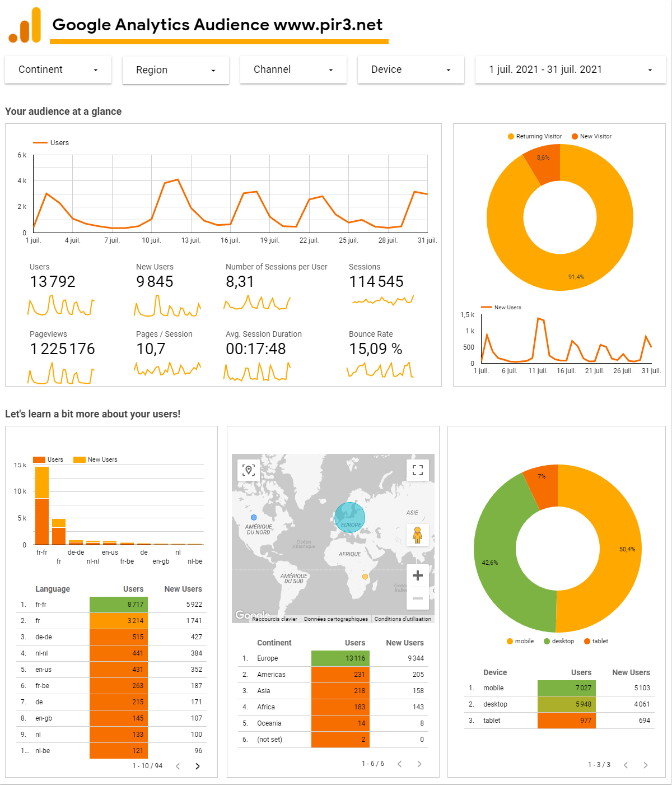Click mobile legend swatch in device chart
This screenshot has width=672, height=785.
510,641
